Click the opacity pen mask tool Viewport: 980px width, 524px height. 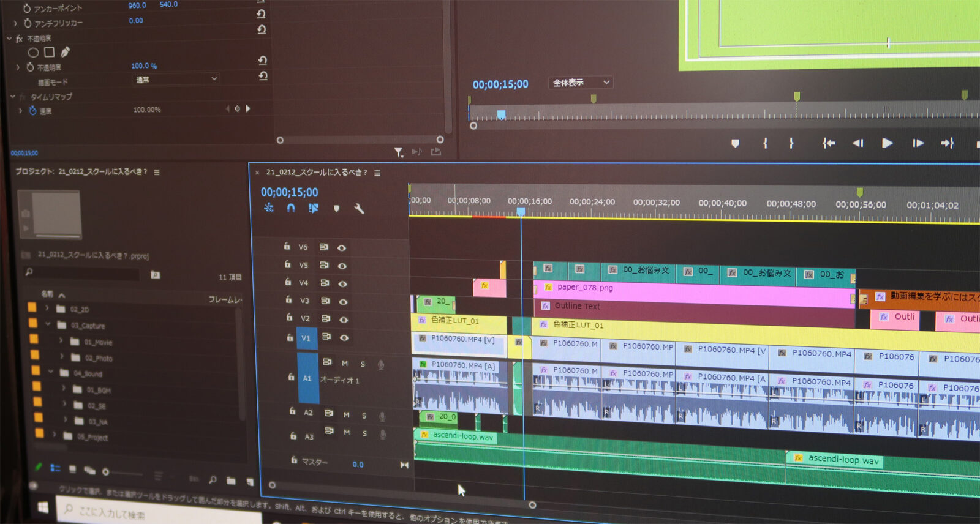pyautogui.click(x=65, y=53)
